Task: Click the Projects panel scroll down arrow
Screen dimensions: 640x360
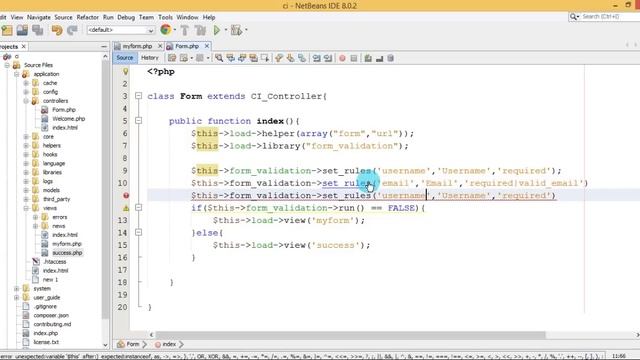Action: [105, 345]
